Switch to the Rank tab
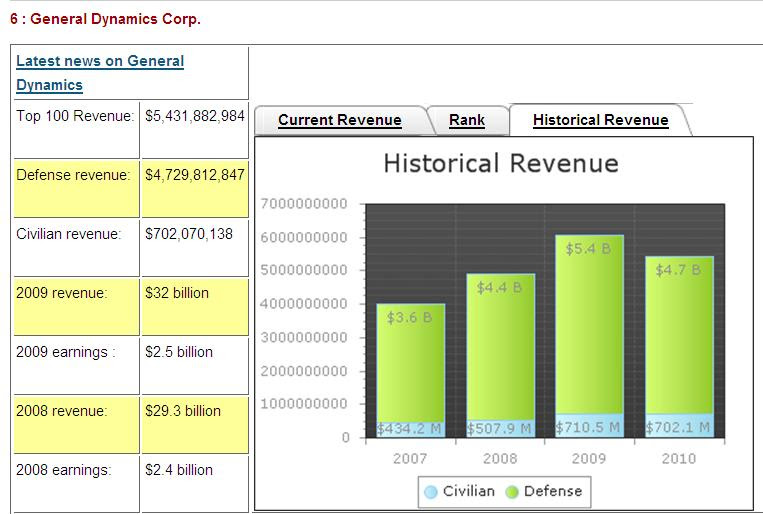Viewport: 763px width, 514px height. pyautogui.click(x=467, y=120)
